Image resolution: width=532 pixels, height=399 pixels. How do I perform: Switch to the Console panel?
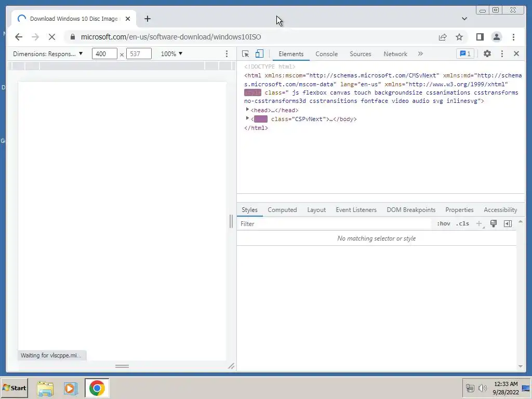pyautogui.click(x=326, y=54)
